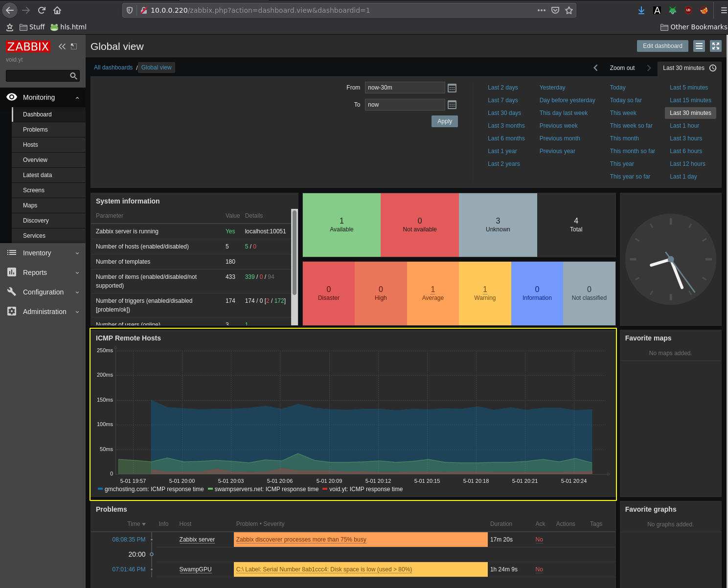Open the dashboard actions hamburger menu

point(699,46)
